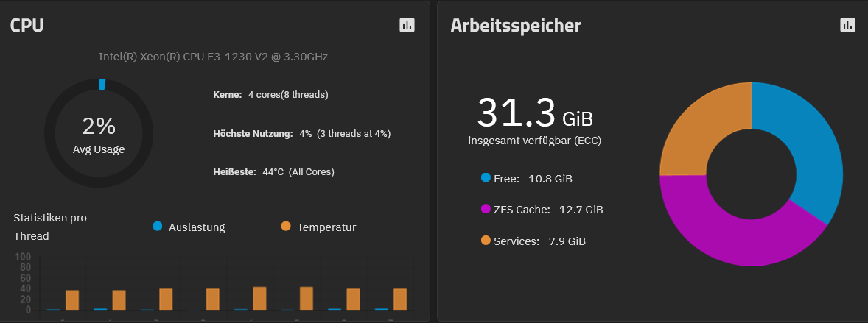Select the orange Services donut segment

click(698, 127)
